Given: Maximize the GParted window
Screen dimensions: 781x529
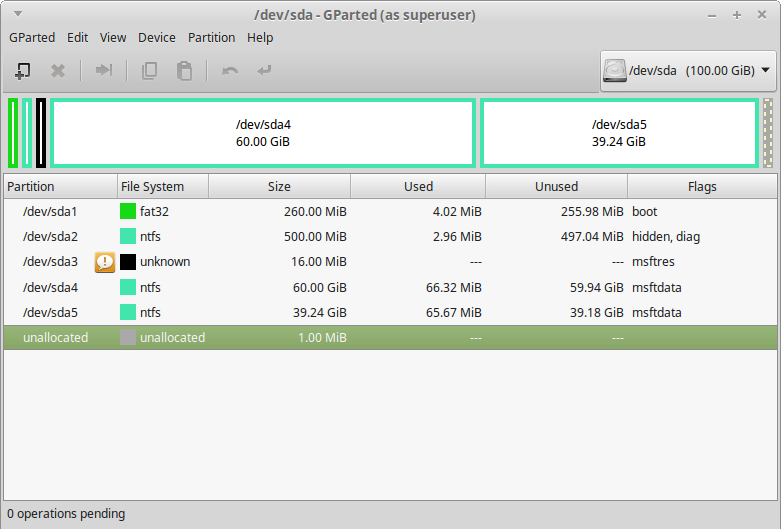Looking at the screenshot, I should 737,15.
